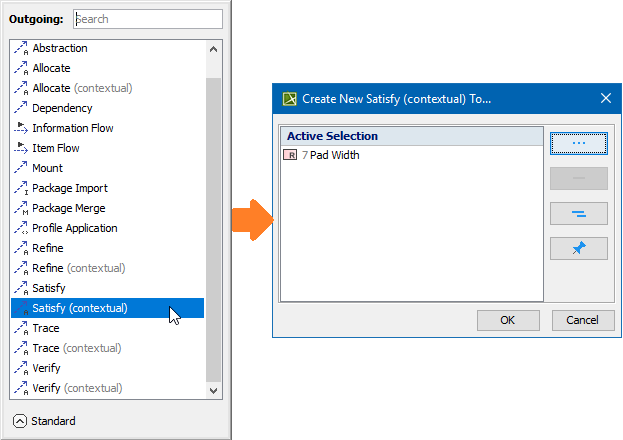Click the requirement icon beside Pad Width
The image size is (623, 440).
point(291,155)
